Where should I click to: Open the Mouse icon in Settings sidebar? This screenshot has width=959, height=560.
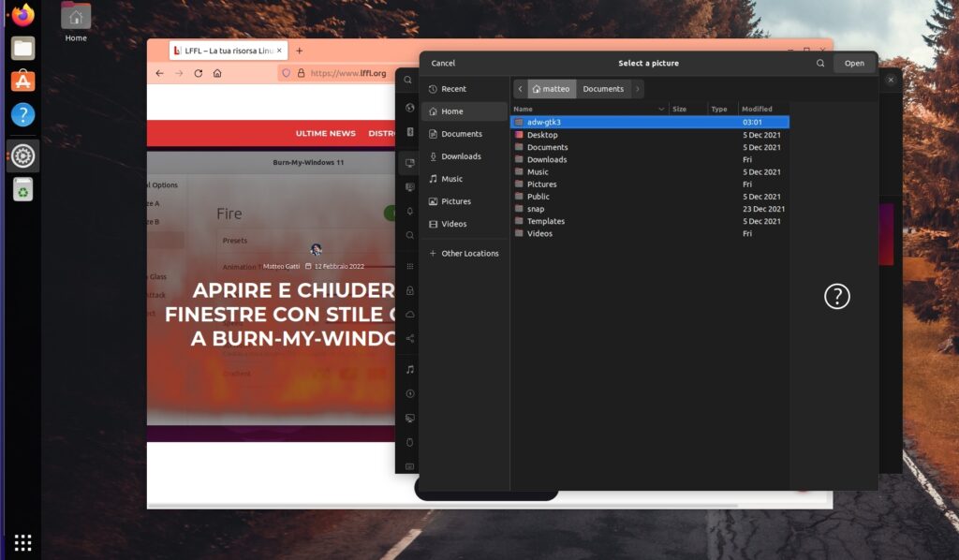pyautogui.click(x=410, y=442)
